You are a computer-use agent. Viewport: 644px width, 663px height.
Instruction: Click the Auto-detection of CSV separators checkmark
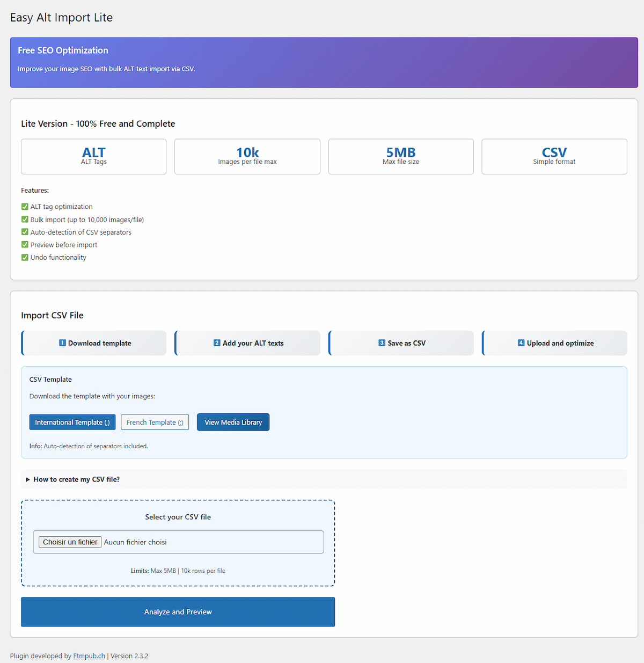tap(25, 232)
